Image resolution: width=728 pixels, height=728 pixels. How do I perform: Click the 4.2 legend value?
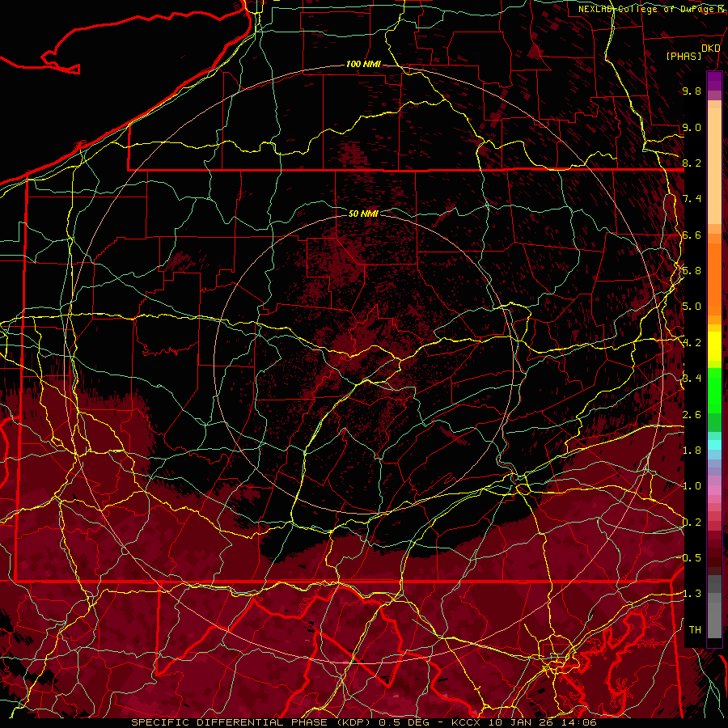click(692, 343)
